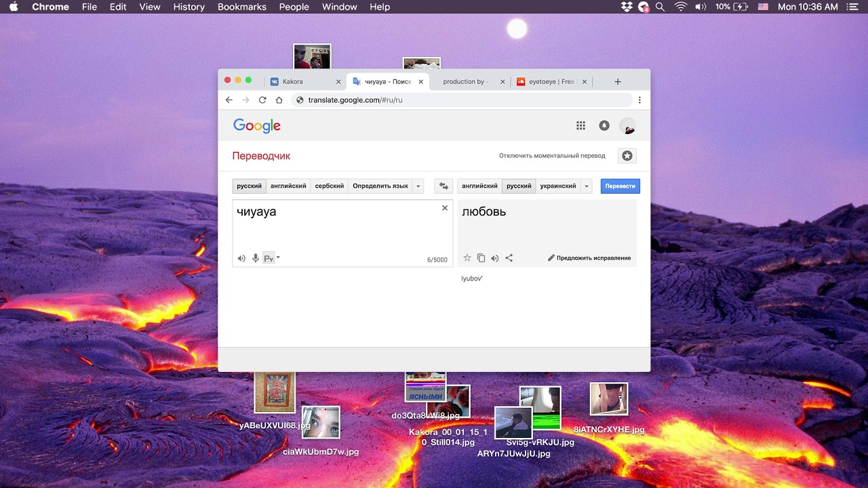Image resolution: width=868 pixels, height=488 pixels.
Task: Click the transliteration text lyubov'
Action: 472,279
